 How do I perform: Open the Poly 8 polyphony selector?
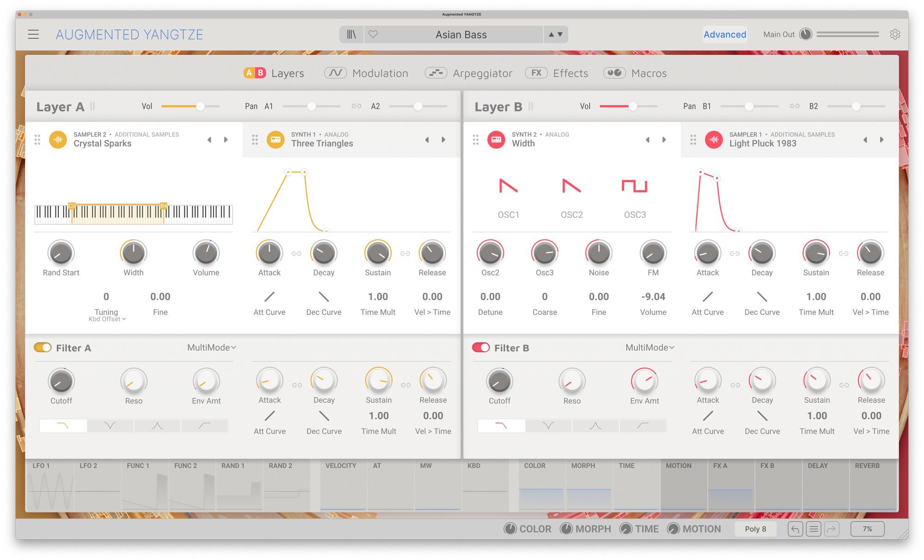pos(755,529)
